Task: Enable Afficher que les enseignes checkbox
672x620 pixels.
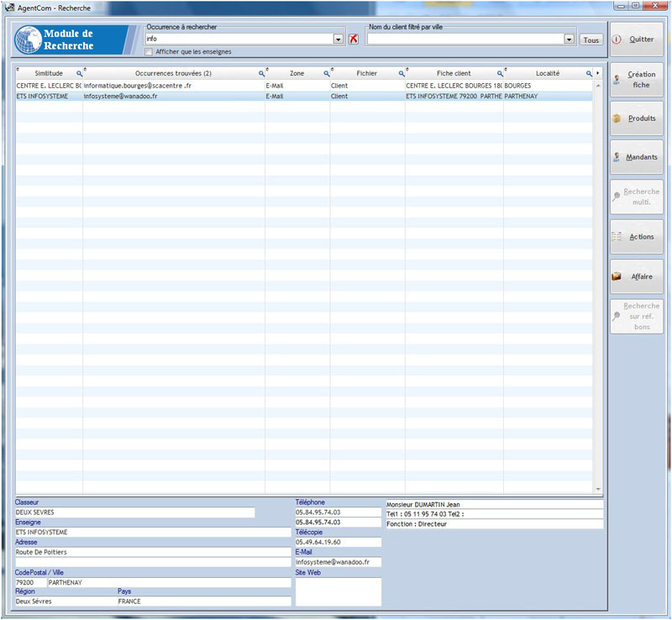Action: (149, 52)
